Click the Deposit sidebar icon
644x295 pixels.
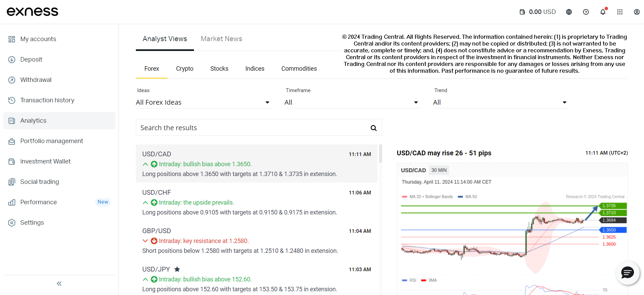coord(12,59)
